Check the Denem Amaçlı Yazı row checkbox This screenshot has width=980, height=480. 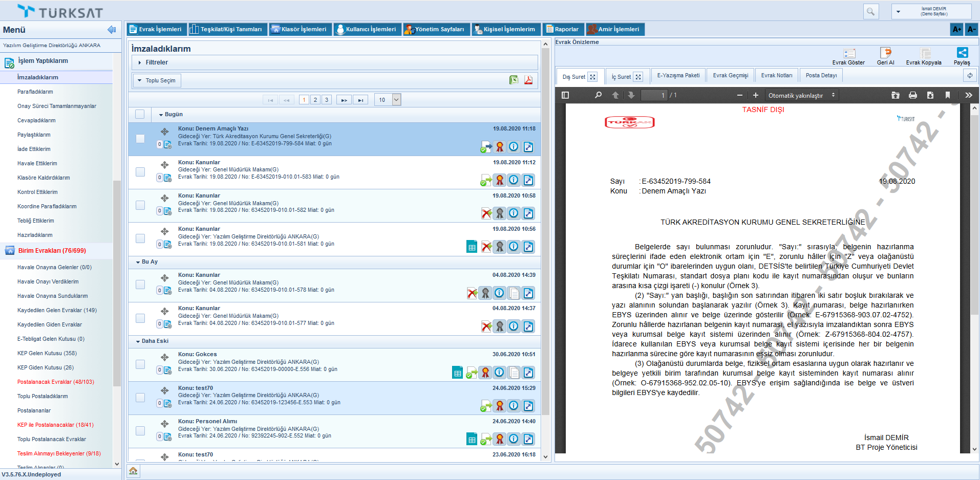[x=140, y=139]
